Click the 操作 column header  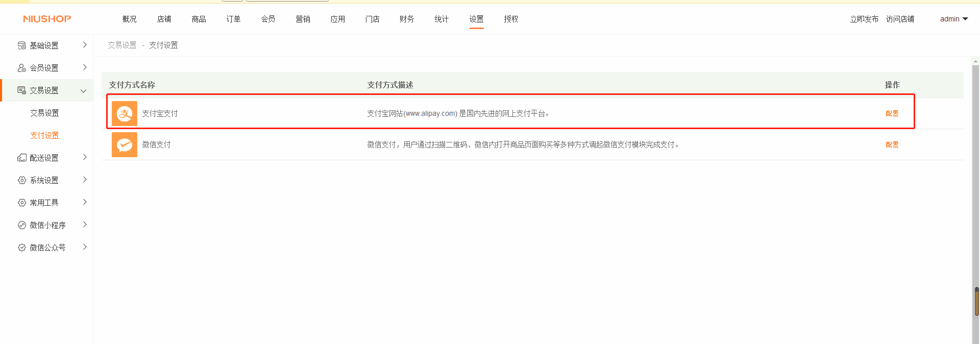[x=892, y=85]
